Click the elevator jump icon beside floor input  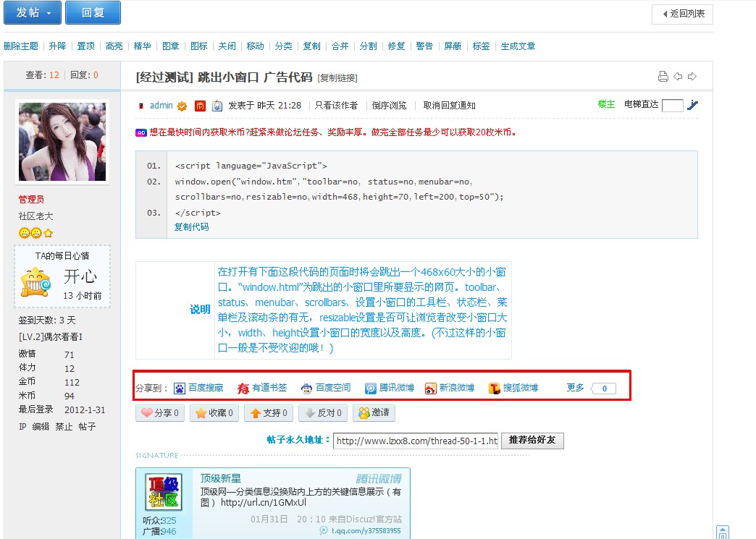[693, 104]
